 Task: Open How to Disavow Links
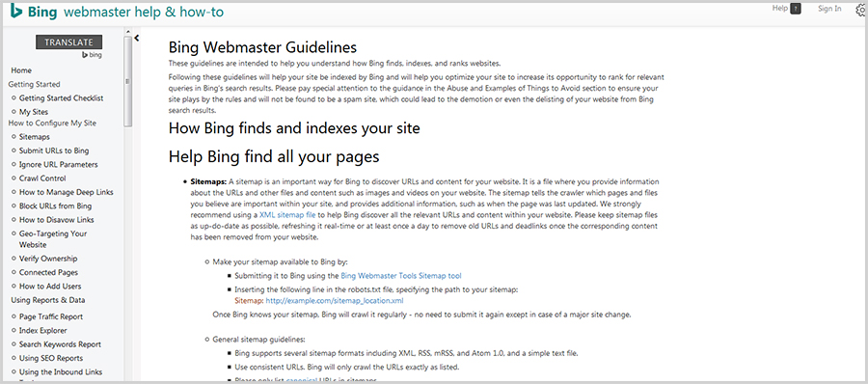57,220
